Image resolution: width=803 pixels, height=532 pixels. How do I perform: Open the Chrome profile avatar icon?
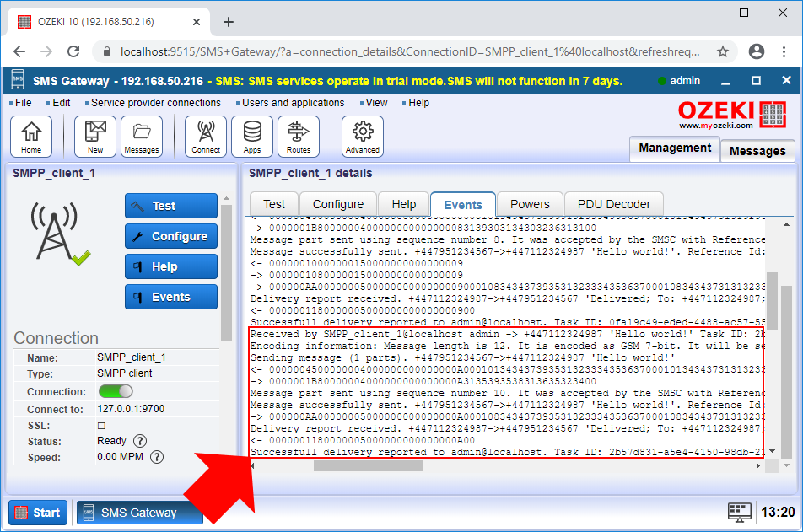point(757,51)
